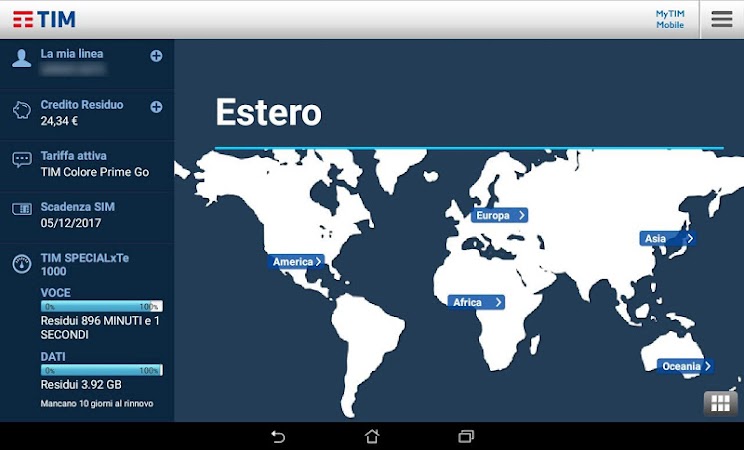Select the Europa region button
The image size is (744, 450).
499,216
